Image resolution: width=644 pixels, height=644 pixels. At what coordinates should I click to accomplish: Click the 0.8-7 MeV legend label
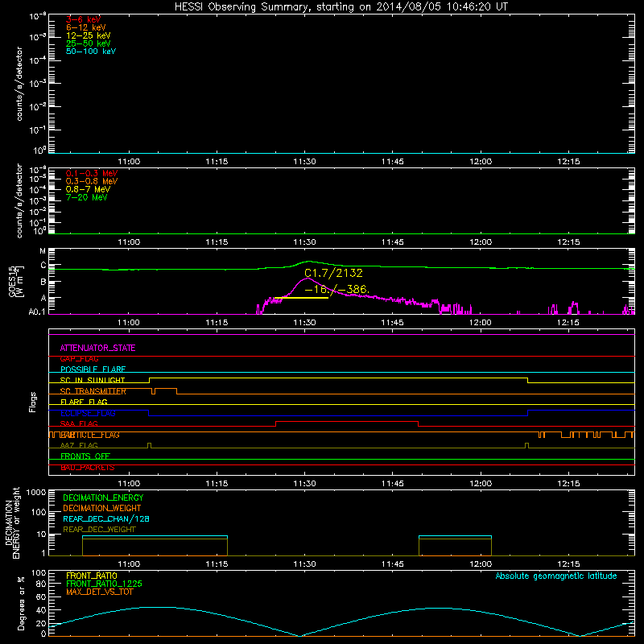pyautogui.click(x=88, y=189)
